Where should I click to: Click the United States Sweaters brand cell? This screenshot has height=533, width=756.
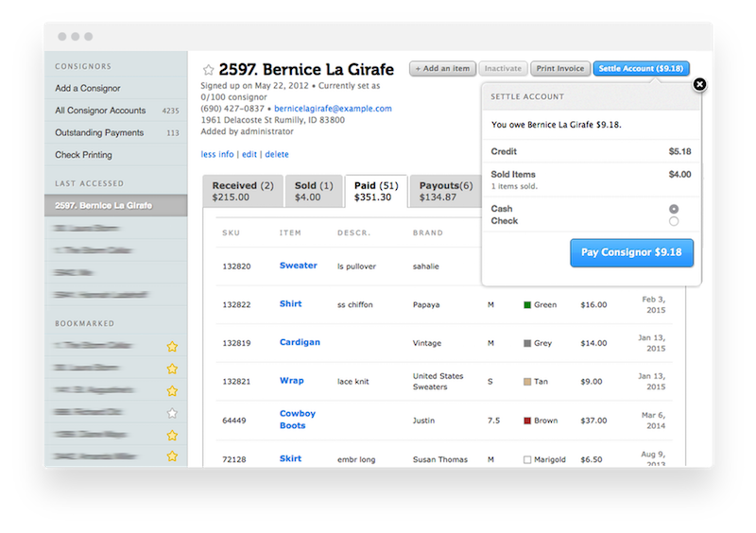tap(438, 382)
